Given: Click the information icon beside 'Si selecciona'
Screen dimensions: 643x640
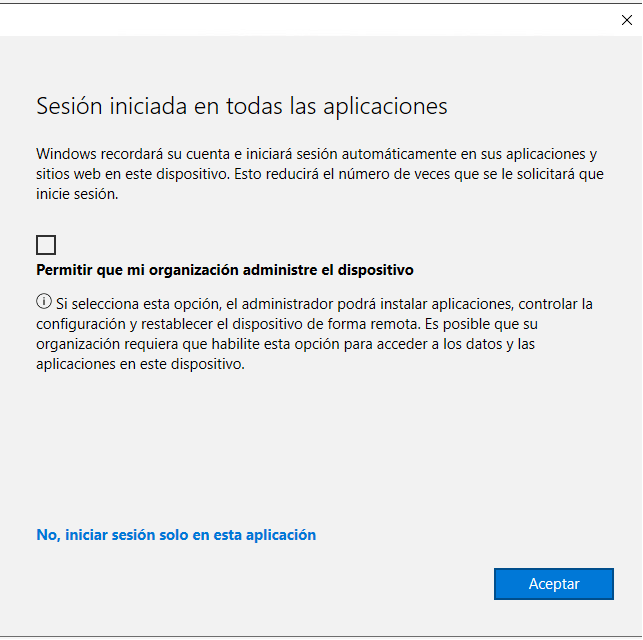Looking at the screenshot, I should (x=44, y=301).
